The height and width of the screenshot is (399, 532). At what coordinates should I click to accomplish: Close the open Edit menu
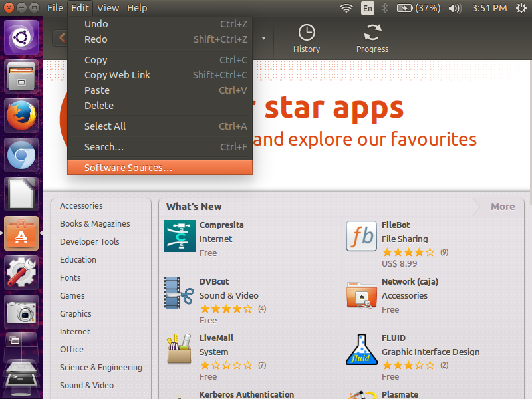pyautogui.click(x=80, y=8)
